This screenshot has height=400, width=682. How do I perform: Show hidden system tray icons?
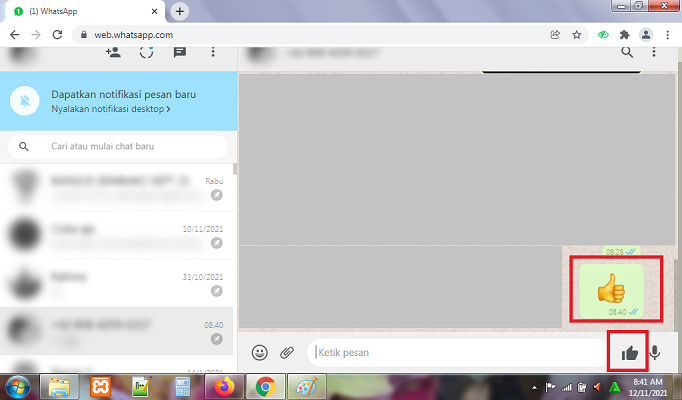[535, 388]
